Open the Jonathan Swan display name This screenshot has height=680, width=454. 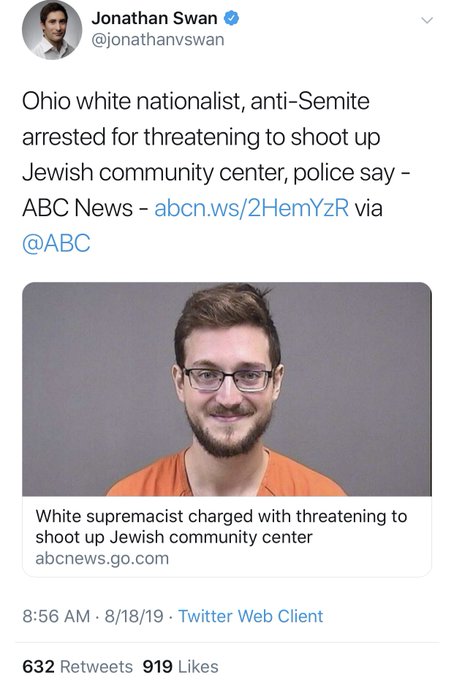coord(154,18)
